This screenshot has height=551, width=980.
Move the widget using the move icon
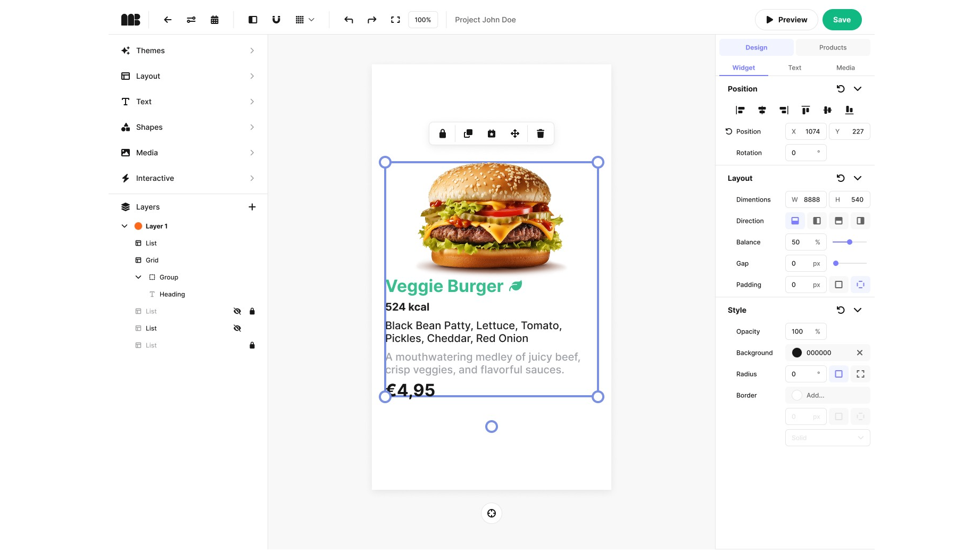pyautogui.click(x=514, y=133)
